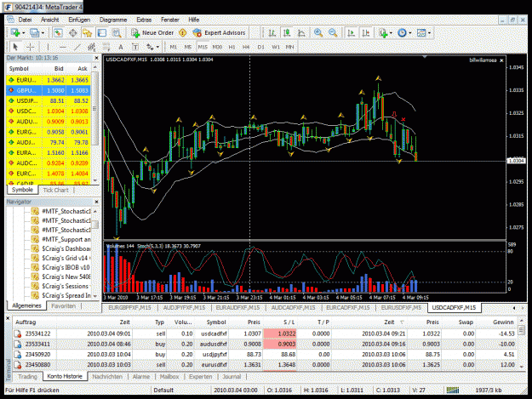This screenshot has width=532, height=399.
Task: Toggle the Strategy Tester window
Action: (x=117, y=33)
